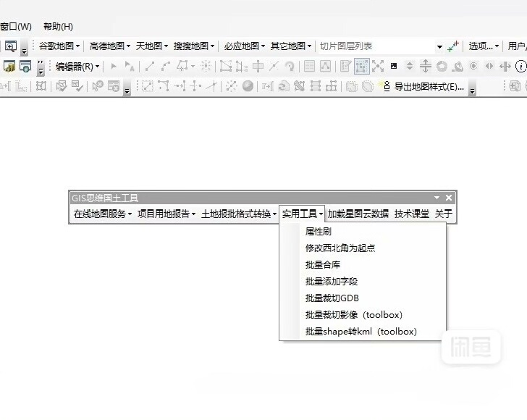Open the 编辑器(R) dropdown menu

click(77, 67)
